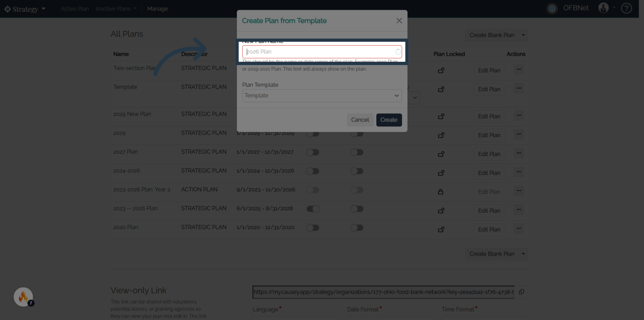Open the ellipsis actions for 2024-2026
Screen dimensions: 644x320
click(x=519, y=172)
